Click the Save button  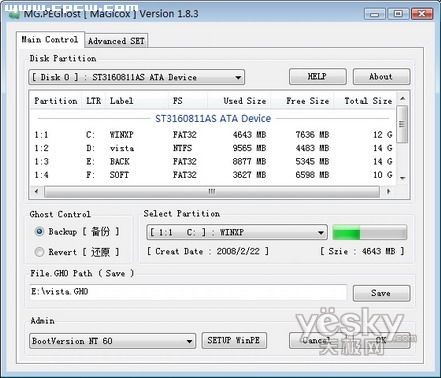[381, 293]
